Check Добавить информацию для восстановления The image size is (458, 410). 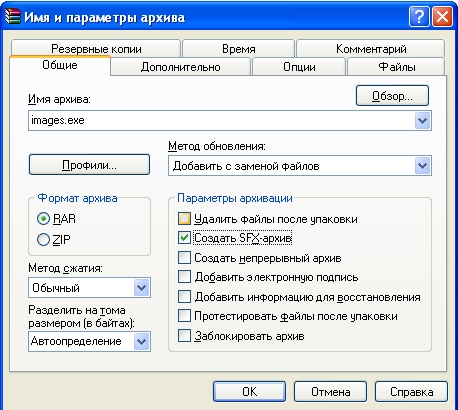click(184, 296)
